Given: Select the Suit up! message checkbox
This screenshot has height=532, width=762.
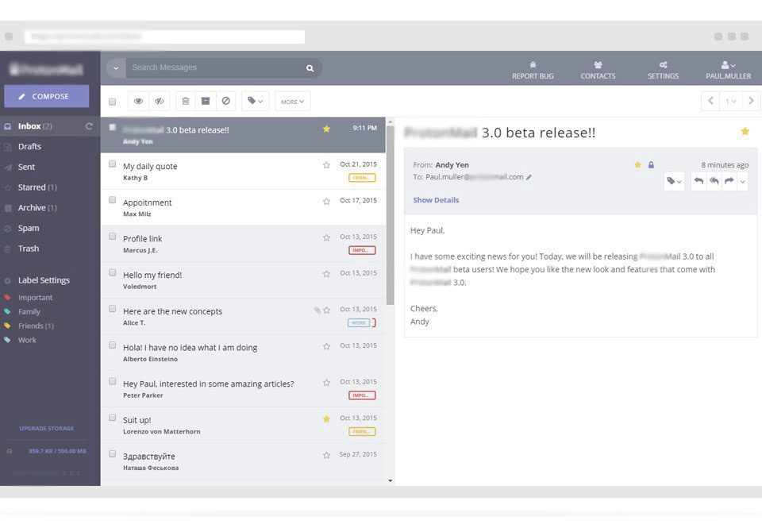Looking at the screenshot, I should click(112, 418).
